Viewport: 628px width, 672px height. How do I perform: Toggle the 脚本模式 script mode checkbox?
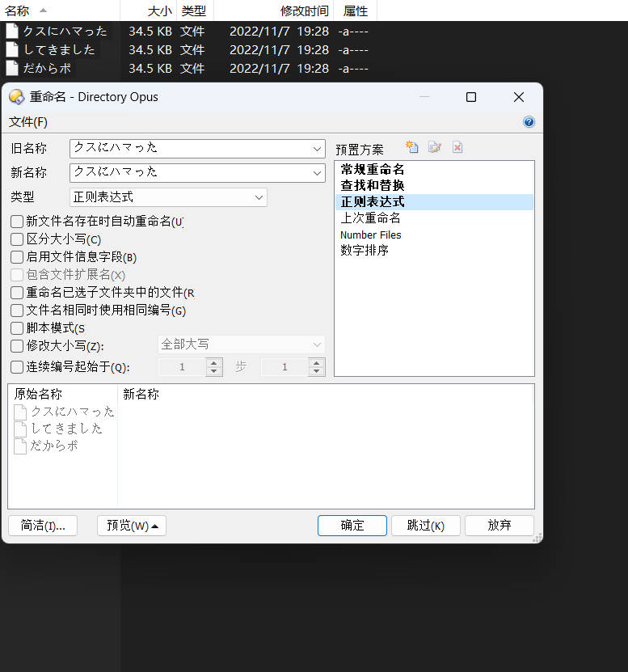pos(17,328)
